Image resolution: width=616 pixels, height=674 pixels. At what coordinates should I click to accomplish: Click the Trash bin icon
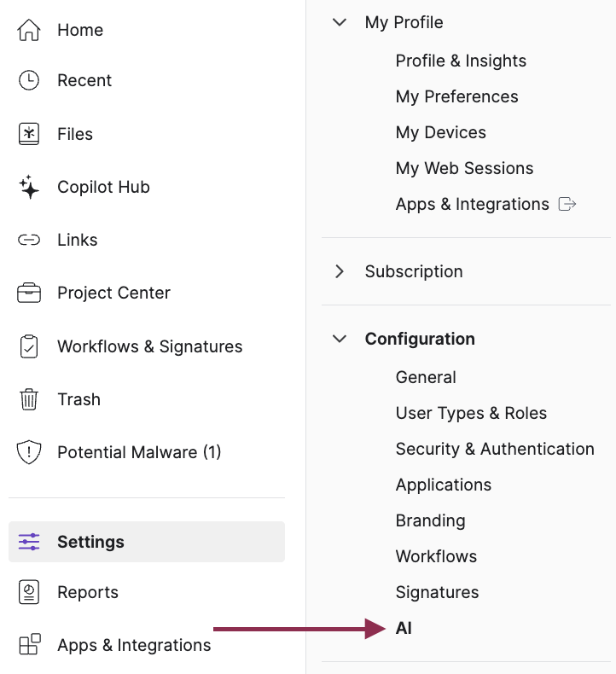pos(29,399)
